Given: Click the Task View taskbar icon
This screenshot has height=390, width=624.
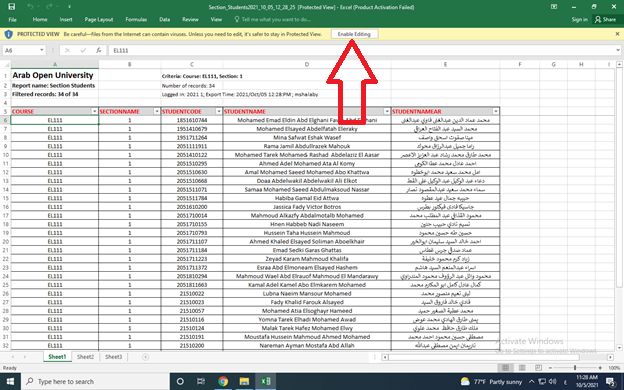Looking at the screenshot, I should pyautogui.click(x=201, y=381).
